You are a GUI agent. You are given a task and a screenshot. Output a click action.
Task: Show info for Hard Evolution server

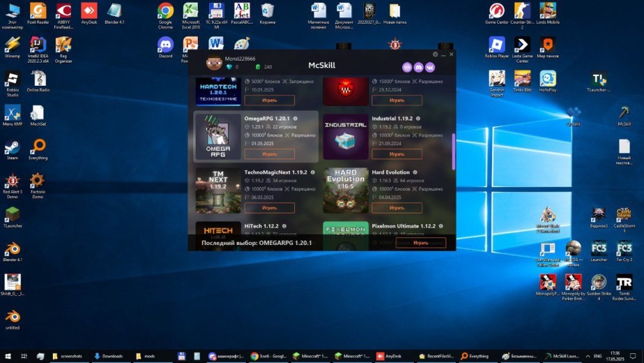[x=415, y=172]
